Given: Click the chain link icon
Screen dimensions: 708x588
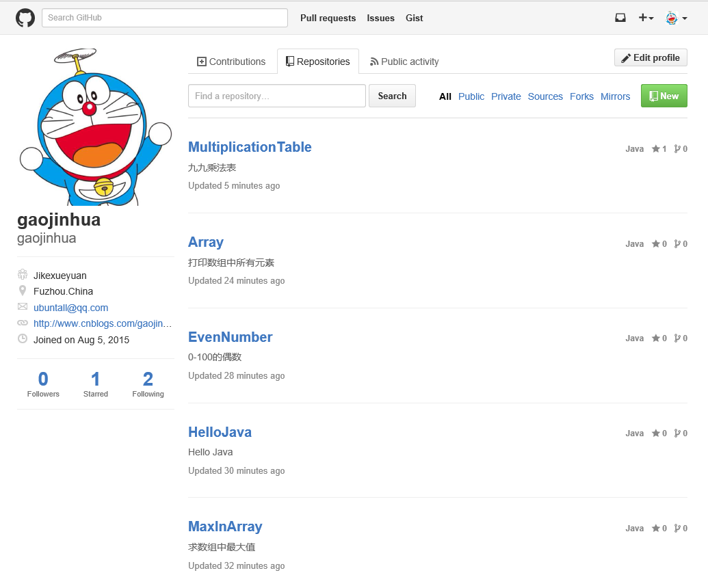Looking at the screenshot, I should 23,323.
